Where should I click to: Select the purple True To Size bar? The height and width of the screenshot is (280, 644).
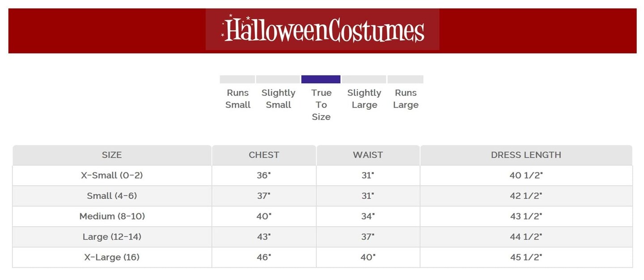321,79
